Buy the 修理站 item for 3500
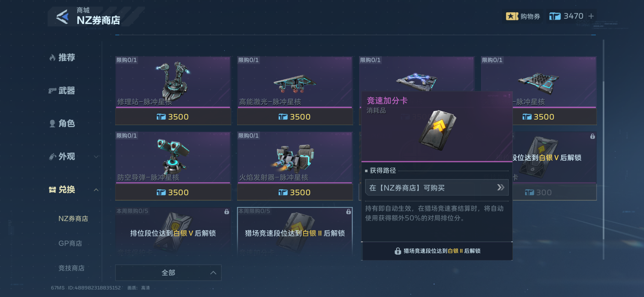Image resolution: width=644 pixels, height=297 pixels. coord(173,117)
